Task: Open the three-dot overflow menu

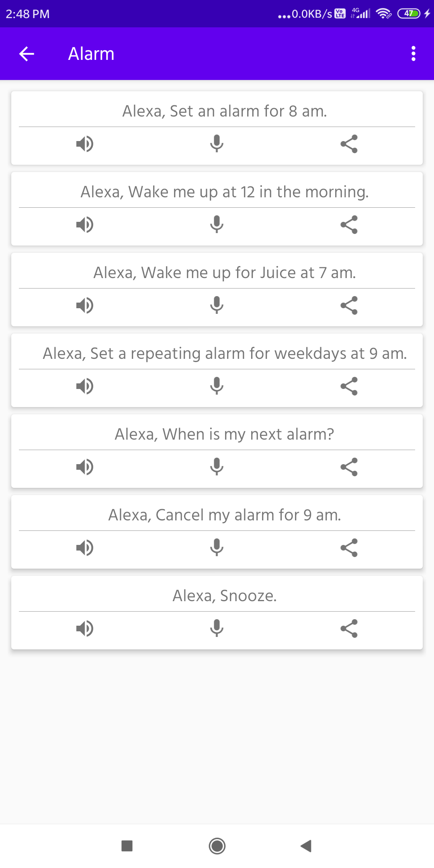Action: [414, 53]
